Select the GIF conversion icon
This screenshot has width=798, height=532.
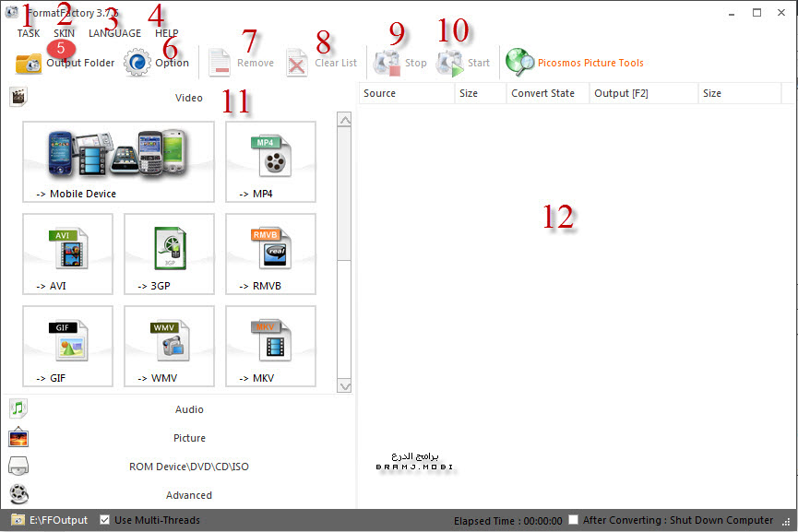tap(67, 347)
